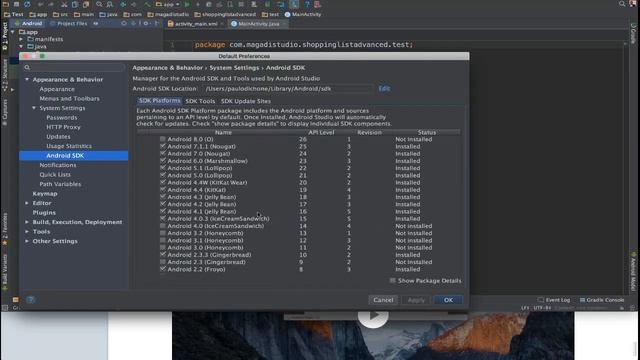Click the API Level column header
The height and width of the screenshot is (360, 640).
click(x=321, y=132)
